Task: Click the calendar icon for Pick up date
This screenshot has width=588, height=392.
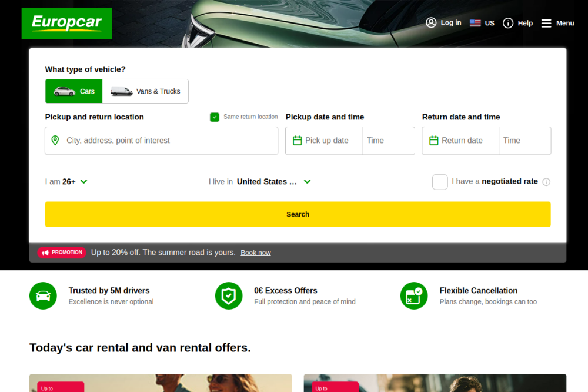Action: click(298, 141)
